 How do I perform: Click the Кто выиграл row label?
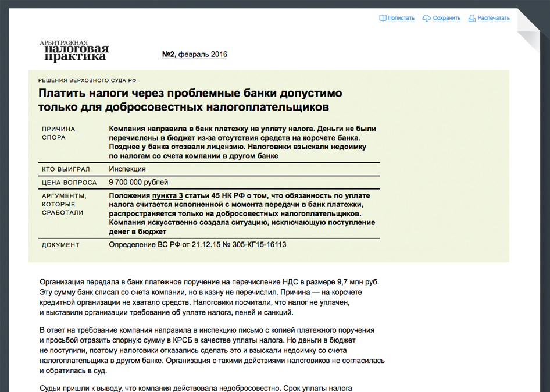(66, 169)
